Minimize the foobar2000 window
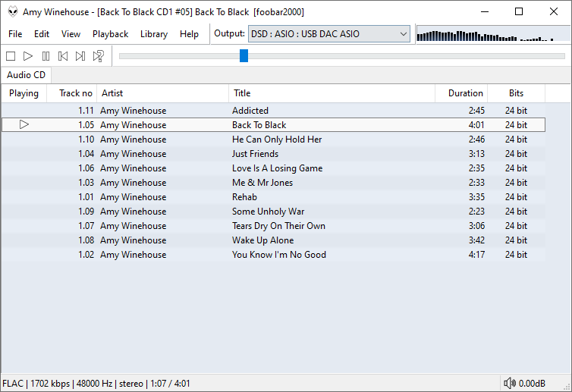This screenshot has width=572, height=392. click(485, 11)
